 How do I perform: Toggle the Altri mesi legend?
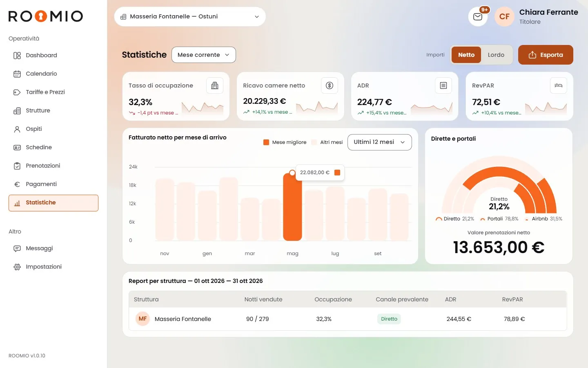(x=327, y=142)
